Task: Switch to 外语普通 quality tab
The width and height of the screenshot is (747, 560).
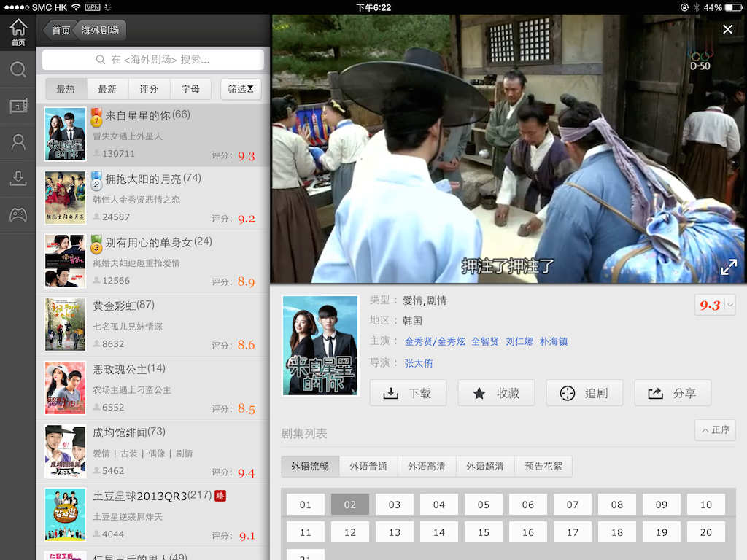Action: pos(368,466)
